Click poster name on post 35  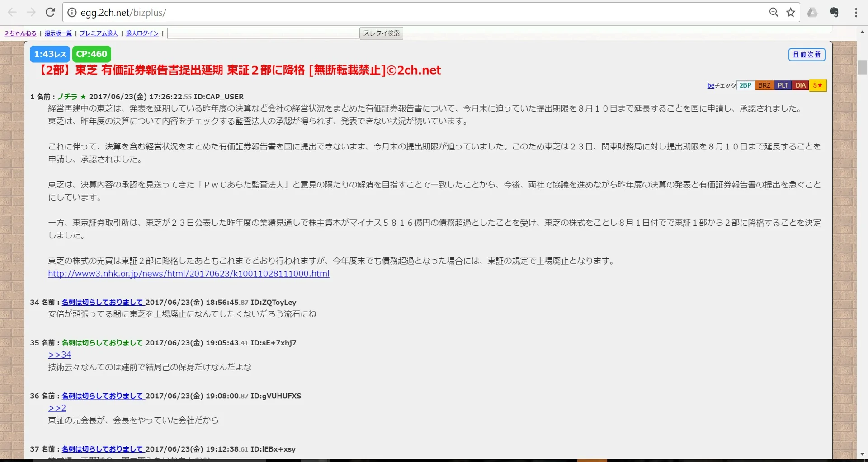102,343
